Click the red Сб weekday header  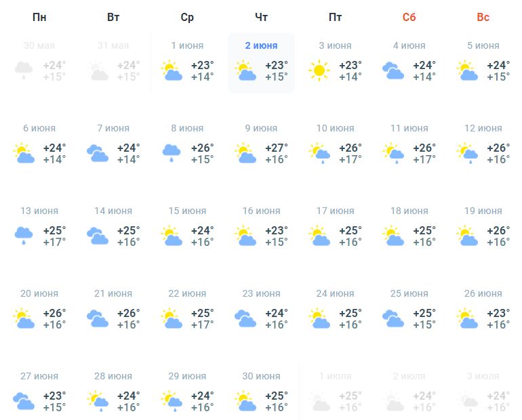(409, 18)
